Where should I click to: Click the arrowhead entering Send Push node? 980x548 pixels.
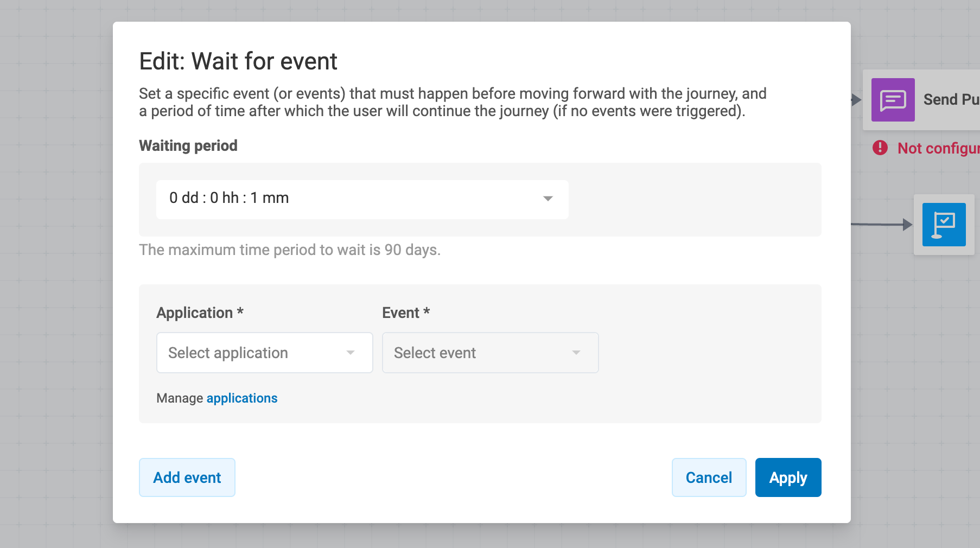(856, 100)
